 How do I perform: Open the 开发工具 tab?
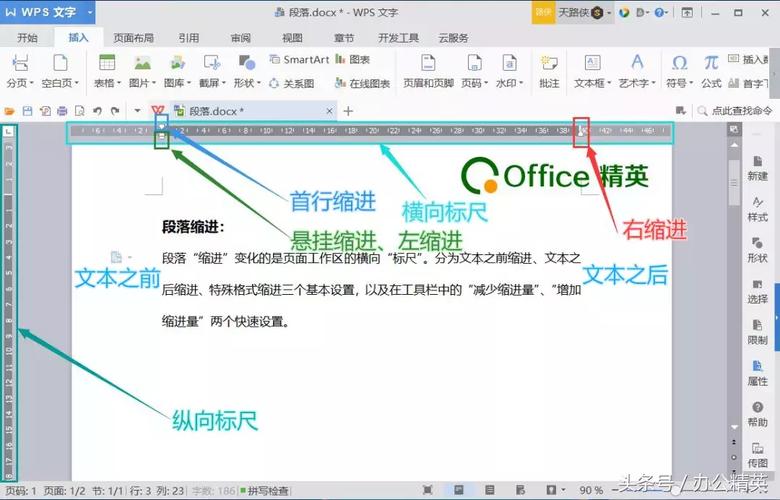[x=398, y=38]
